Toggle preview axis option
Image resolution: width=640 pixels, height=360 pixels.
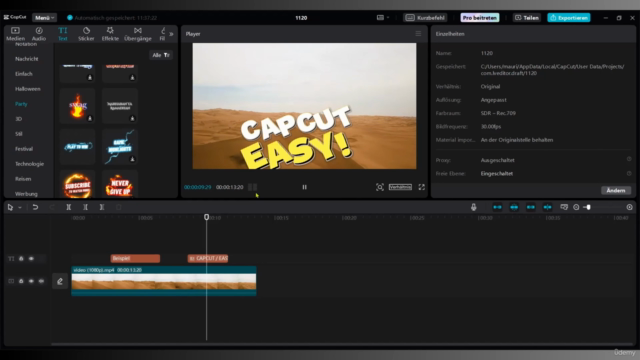(x=547, y=207)
